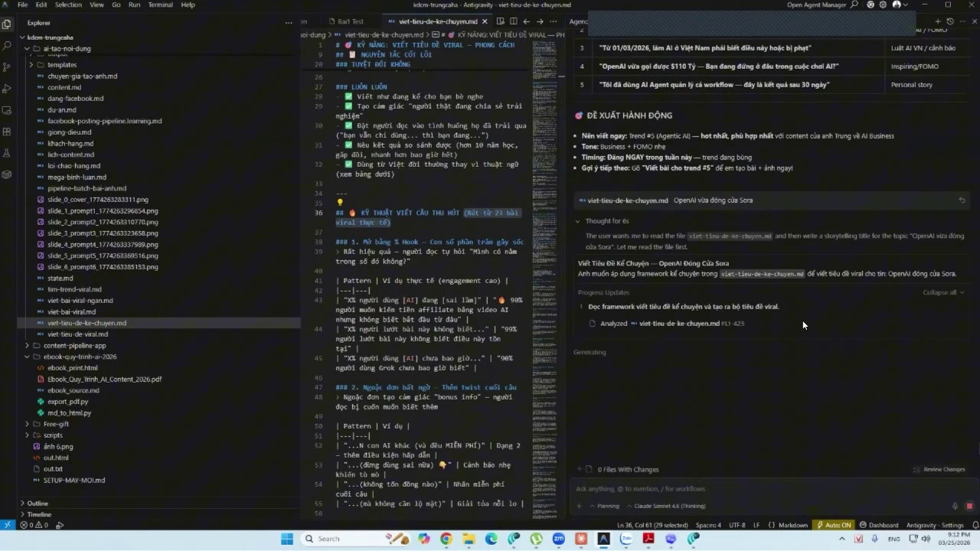Open the Selection menu
Image resolution: width=980 pixels, height=551 pixels.
(68, 5)
